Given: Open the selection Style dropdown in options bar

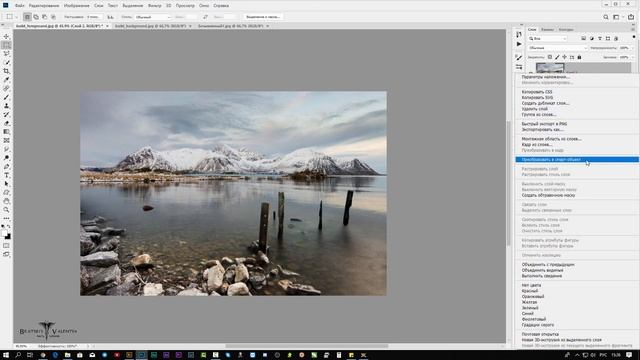Looking at the screenshot, I should pos(152,17).
